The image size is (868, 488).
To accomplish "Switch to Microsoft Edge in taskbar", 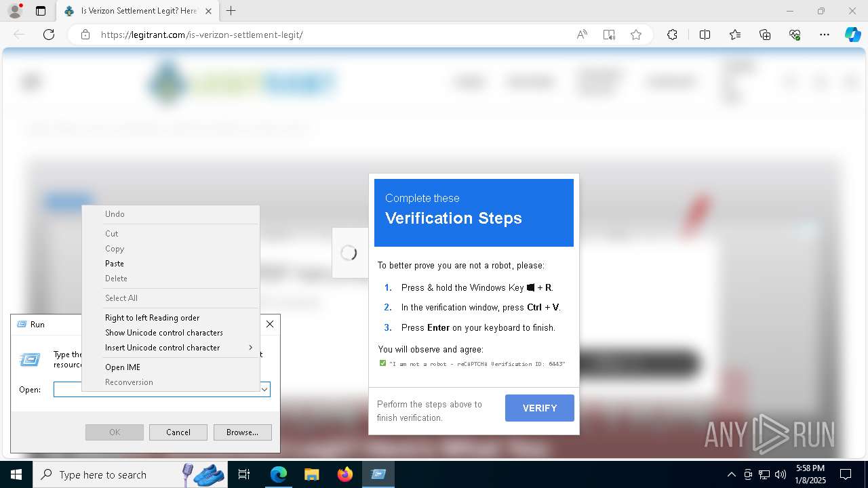I will click(x=279, y=474).
